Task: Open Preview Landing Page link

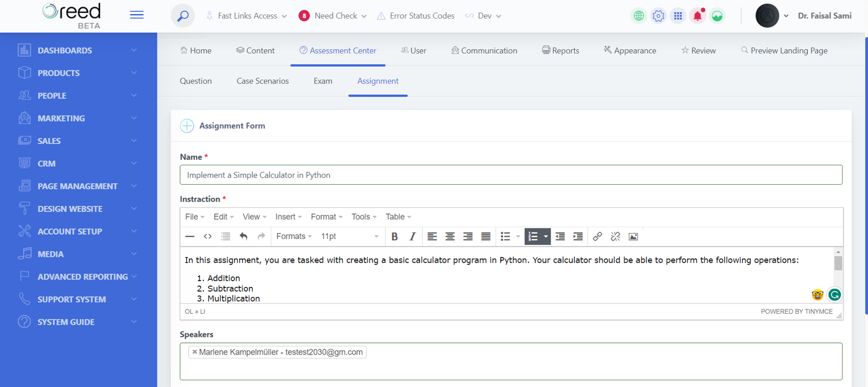Action: click(x=784, y=50)
